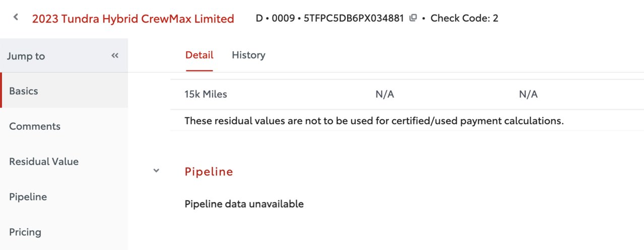
Task: Click the Pipeline data unavailable message
Action: (x=244, y=204)
